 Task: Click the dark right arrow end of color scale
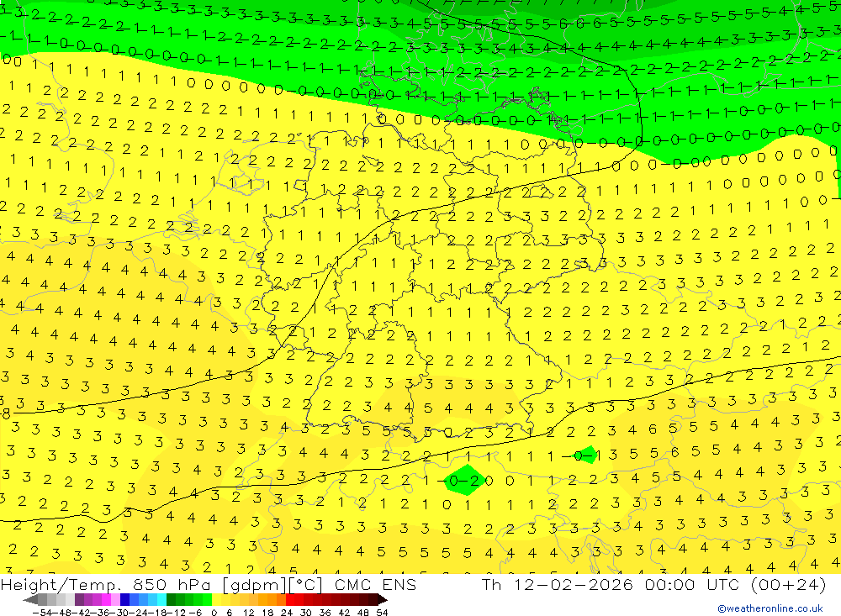click(383, 600)
